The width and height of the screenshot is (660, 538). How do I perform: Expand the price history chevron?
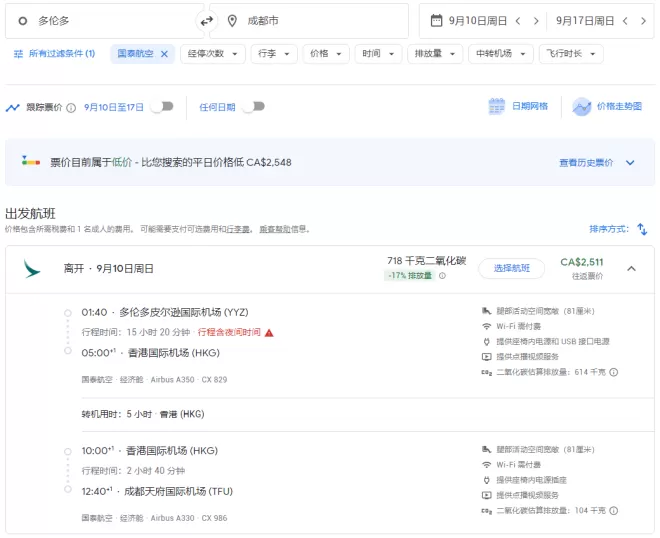[x=630, y=163]
